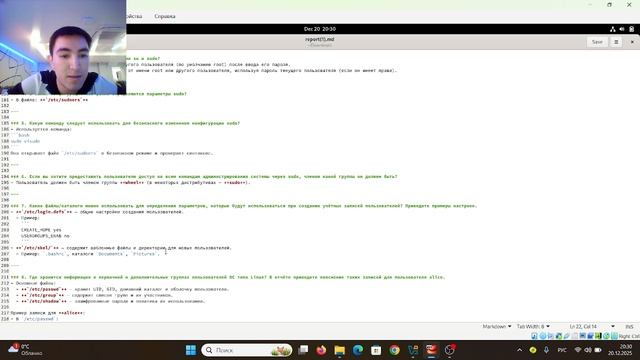
Task: Click VirtualBox hard disk activity icon
Action: click(x=534, y=336)
